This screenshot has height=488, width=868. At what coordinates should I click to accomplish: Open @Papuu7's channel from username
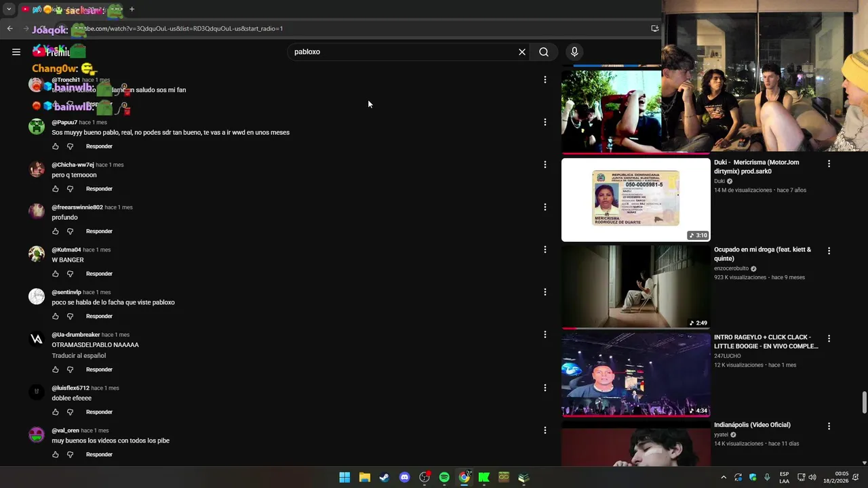tap(64, 123)
